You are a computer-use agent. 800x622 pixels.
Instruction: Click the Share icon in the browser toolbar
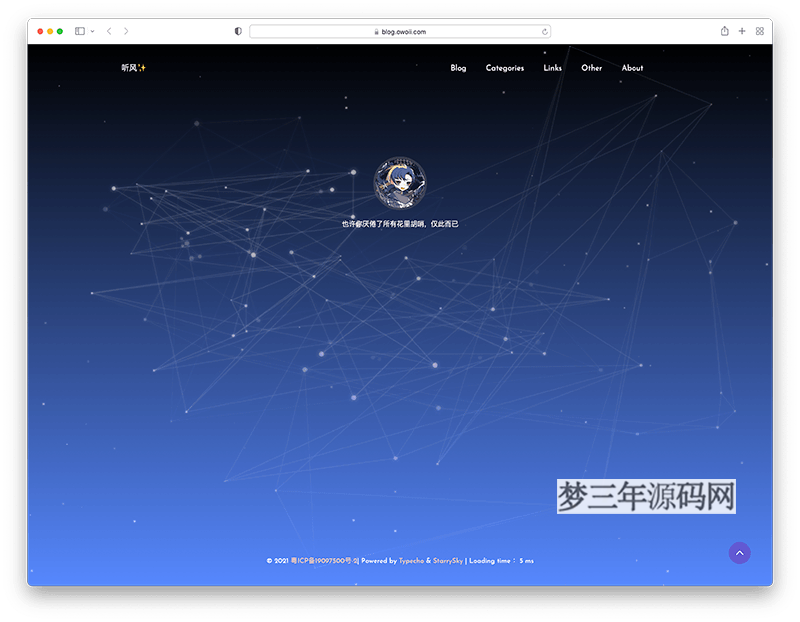(723, 31)
